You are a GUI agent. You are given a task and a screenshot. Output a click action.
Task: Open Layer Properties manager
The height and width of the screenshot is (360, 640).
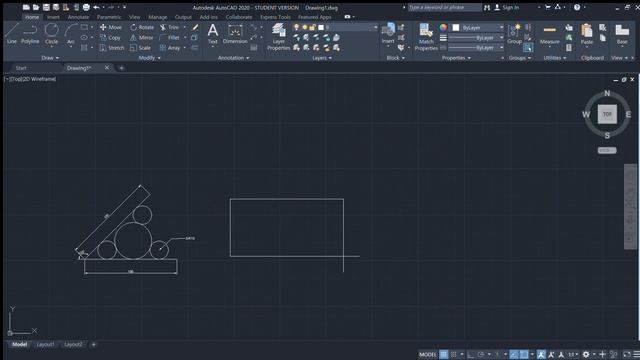tap(279, 37)
